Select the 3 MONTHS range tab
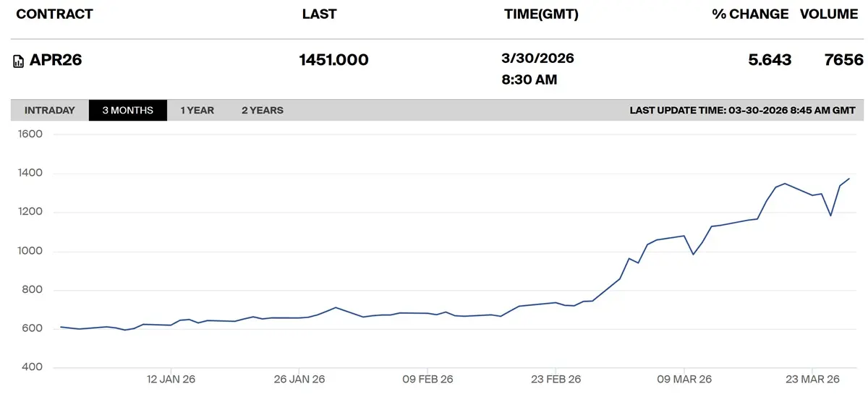Image resolution: width=868 pixels, height=397 pixels. pyautogui.click(x=128, y=111)
